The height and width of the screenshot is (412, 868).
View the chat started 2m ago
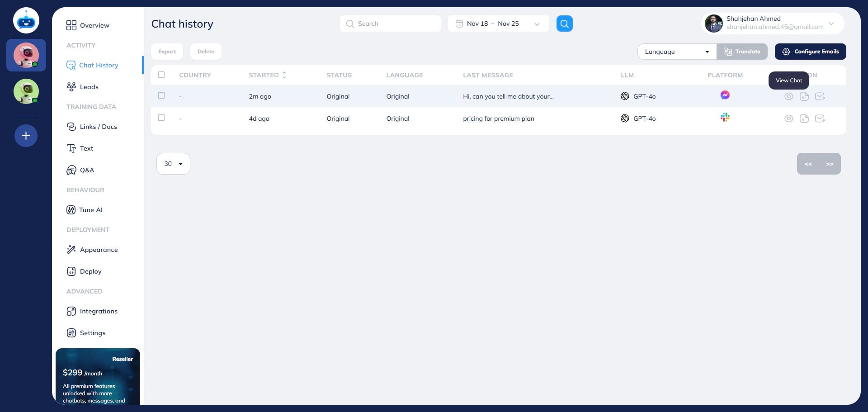pyautogui.click(x=789, y=96)
